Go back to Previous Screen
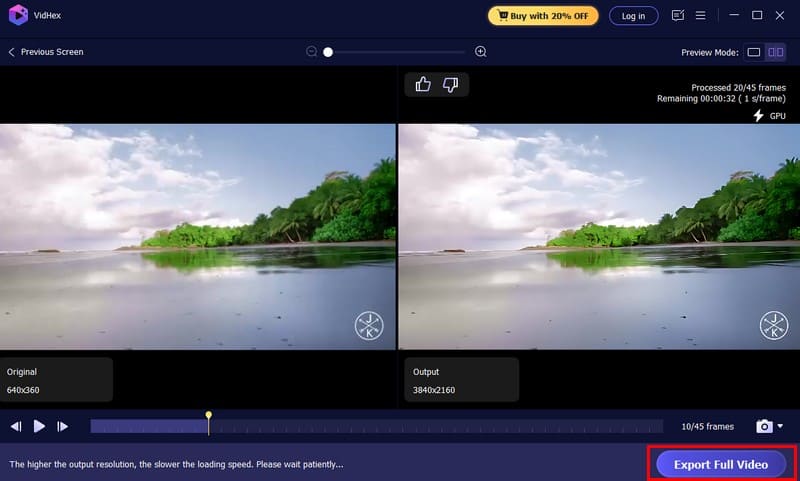This screenshot has height=481, width=800. 46,52
